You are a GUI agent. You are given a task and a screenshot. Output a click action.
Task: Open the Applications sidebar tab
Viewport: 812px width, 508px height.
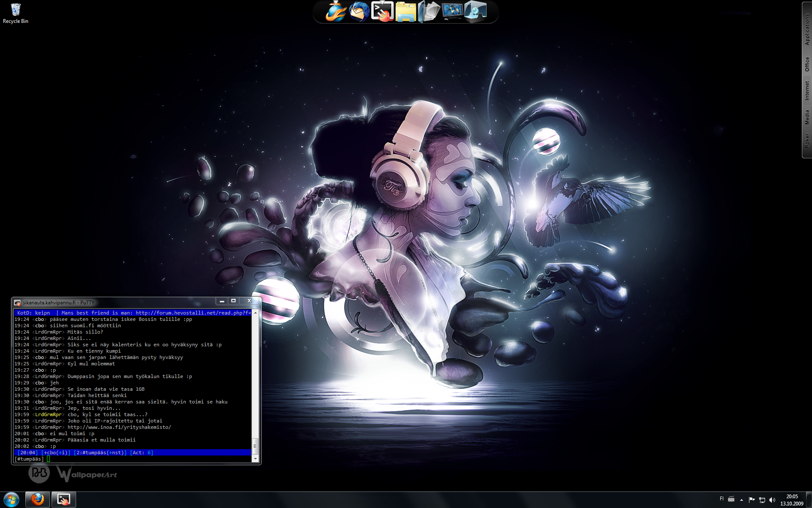[x=807, y=29]
